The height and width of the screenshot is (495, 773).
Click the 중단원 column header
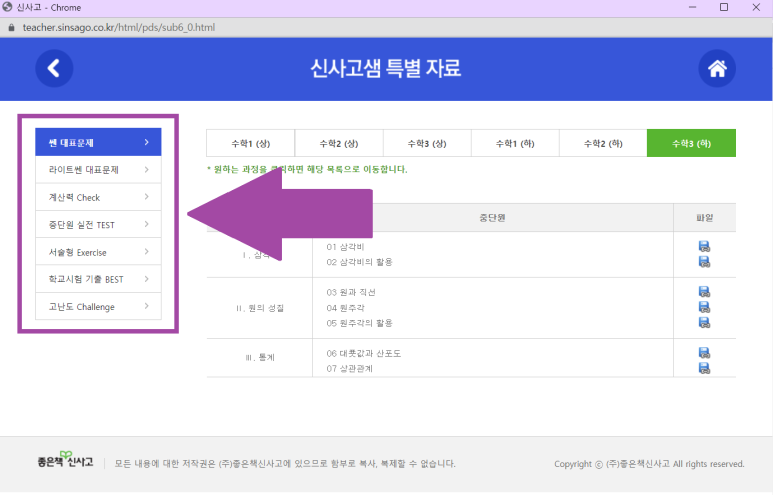coord(492,217)
